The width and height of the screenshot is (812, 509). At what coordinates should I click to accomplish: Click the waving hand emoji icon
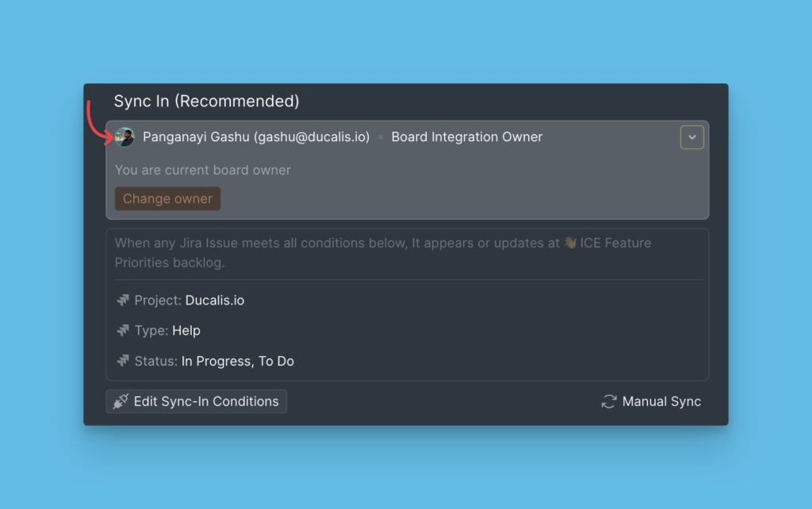[x=569, y=243]
